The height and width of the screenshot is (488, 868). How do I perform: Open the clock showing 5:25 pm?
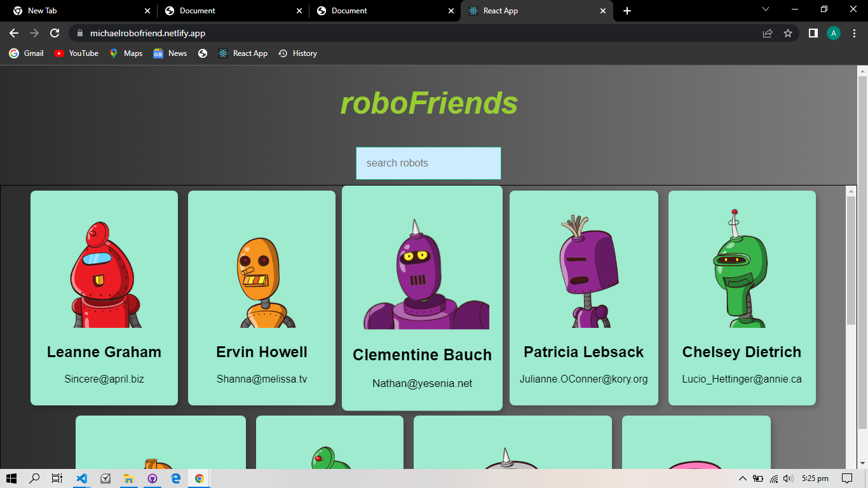click(x=815, y=478)
